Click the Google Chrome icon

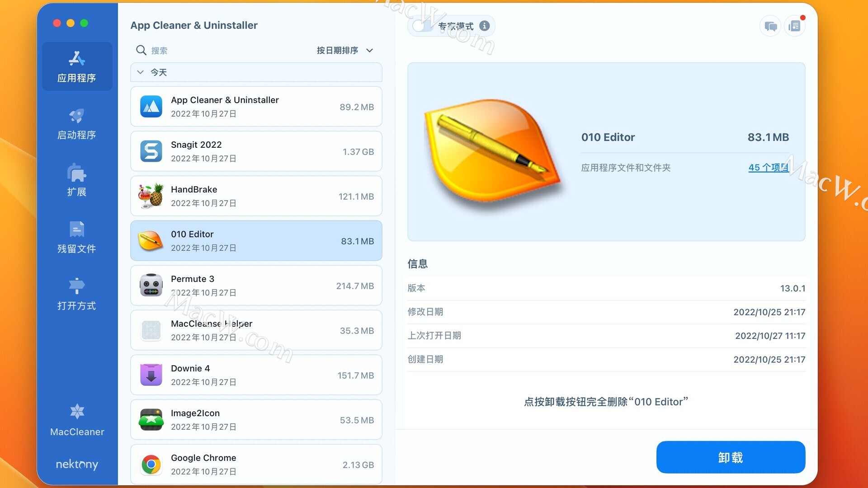[x=151, y=465]
